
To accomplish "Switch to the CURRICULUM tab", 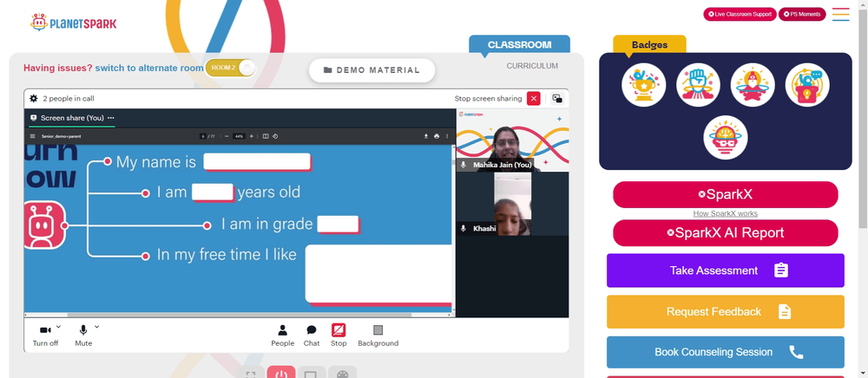I will 532,66.
